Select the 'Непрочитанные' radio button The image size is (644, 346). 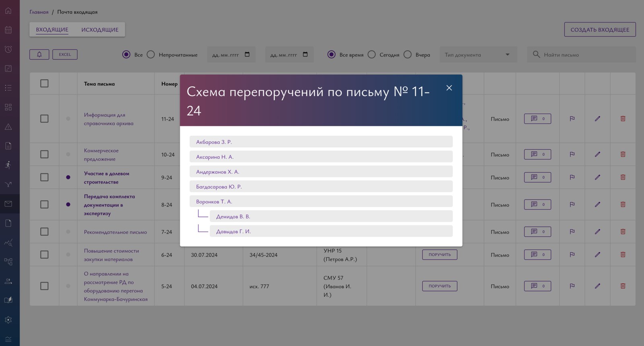coord(151,54)
